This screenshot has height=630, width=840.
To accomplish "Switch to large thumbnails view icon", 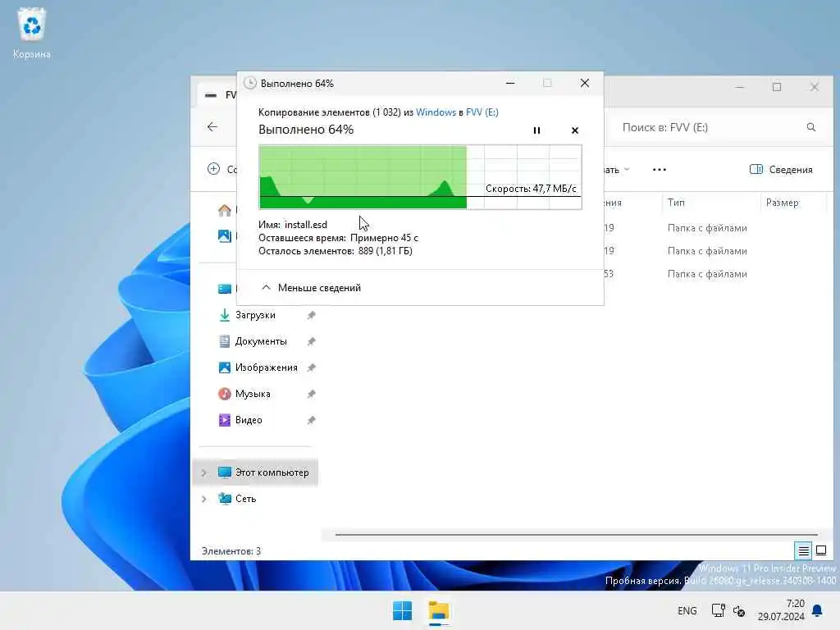I will [820, 550].
